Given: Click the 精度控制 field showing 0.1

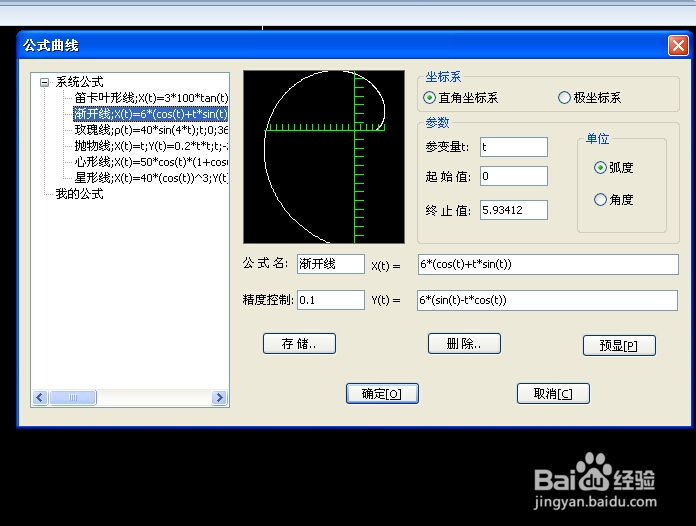Looking at the screenshot, I should click(331, 300).
